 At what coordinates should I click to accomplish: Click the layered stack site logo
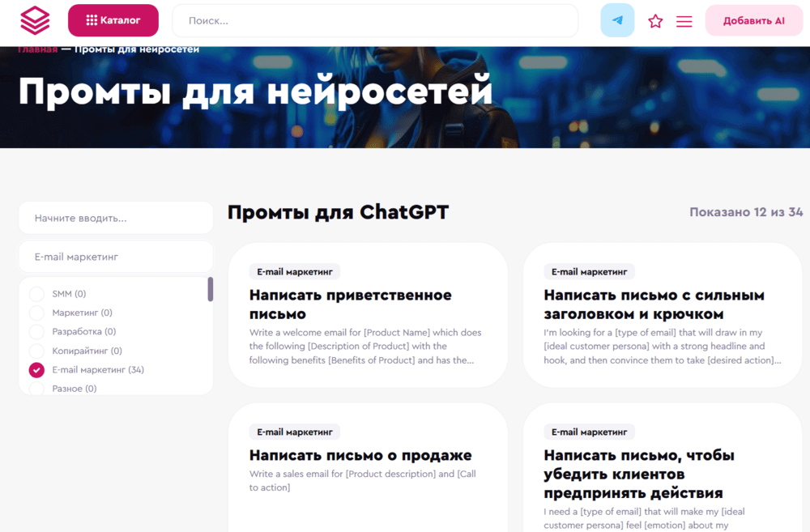click(35, 20)
